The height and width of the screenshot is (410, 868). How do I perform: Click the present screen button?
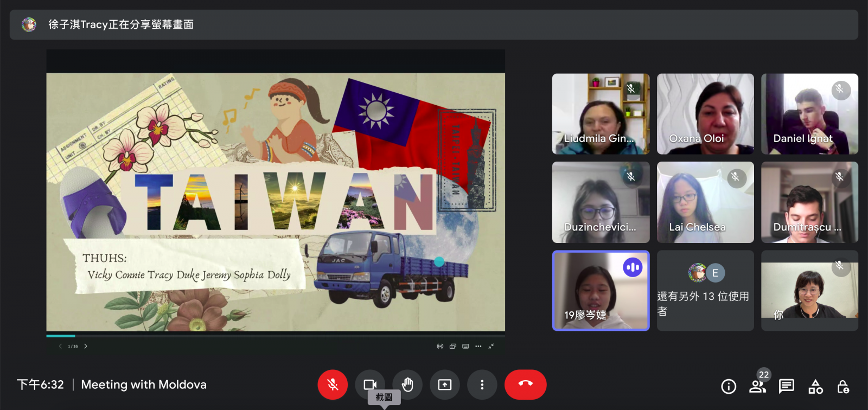tap(445, 385)
